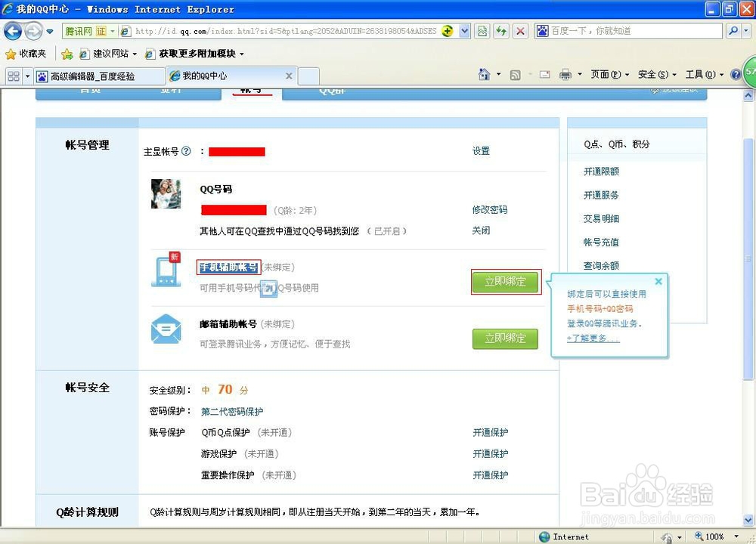Click the green 57 badge icon
The height and width of the screenshot is (544, 756).
[749, 73]
